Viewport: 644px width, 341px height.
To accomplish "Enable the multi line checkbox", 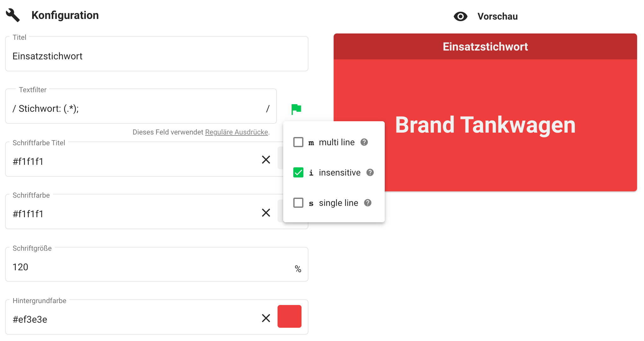I will (298, 142).
